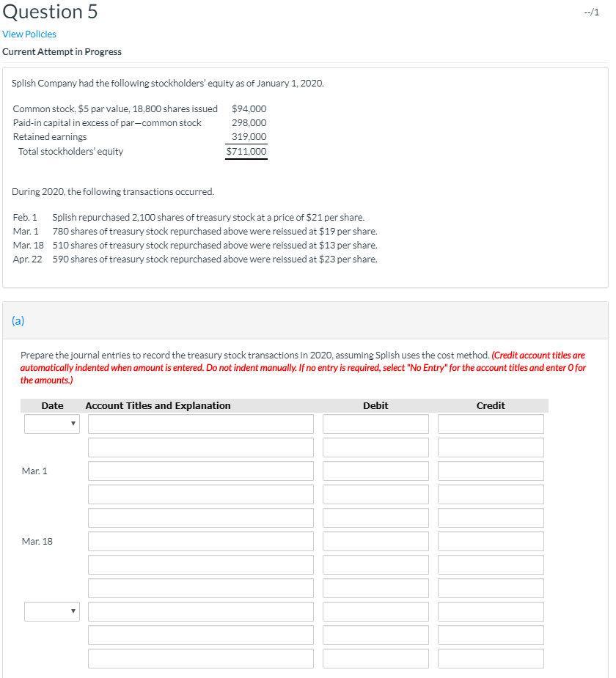The width and height of the screenshot is (616, 678).
Task: Select the Mar. 1 account title field
Action: [x=201, y=471]
